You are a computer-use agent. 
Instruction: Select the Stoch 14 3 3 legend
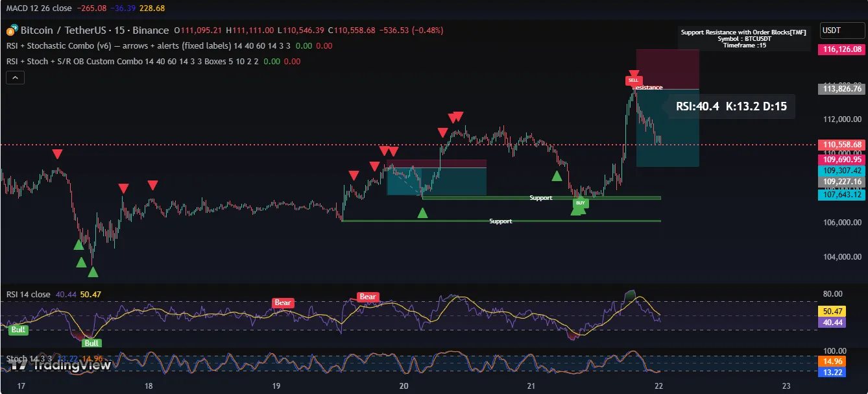pyautogui.click(x=29, y=358)
